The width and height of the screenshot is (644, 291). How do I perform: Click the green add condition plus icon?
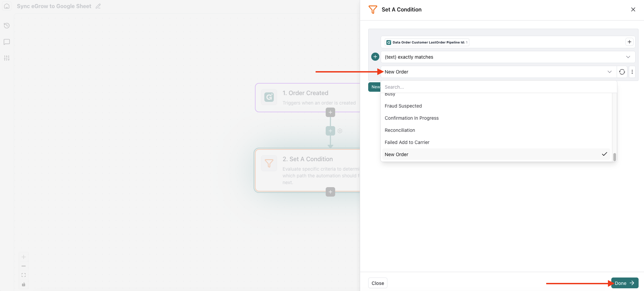coord(375,57)
